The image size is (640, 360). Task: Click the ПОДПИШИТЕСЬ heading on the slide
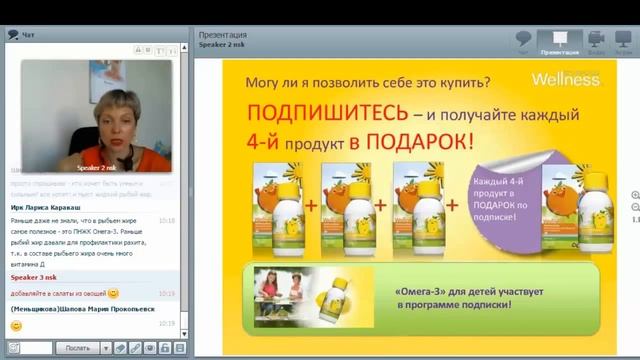(328, 113)
